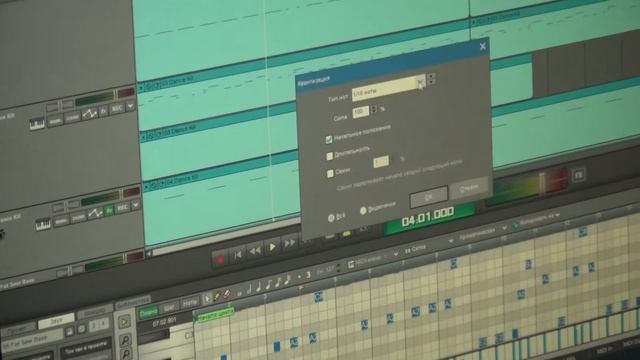The height and width of the screenshot is (360, 640).
Task: Click the 'Отмена' cancel button
Action: click(469, 187)
